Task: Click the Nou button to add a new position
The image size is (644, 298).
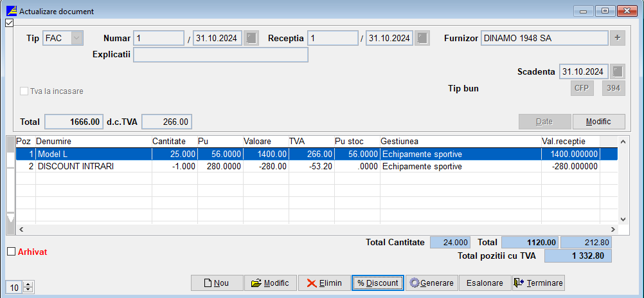Action: (217, 283)
